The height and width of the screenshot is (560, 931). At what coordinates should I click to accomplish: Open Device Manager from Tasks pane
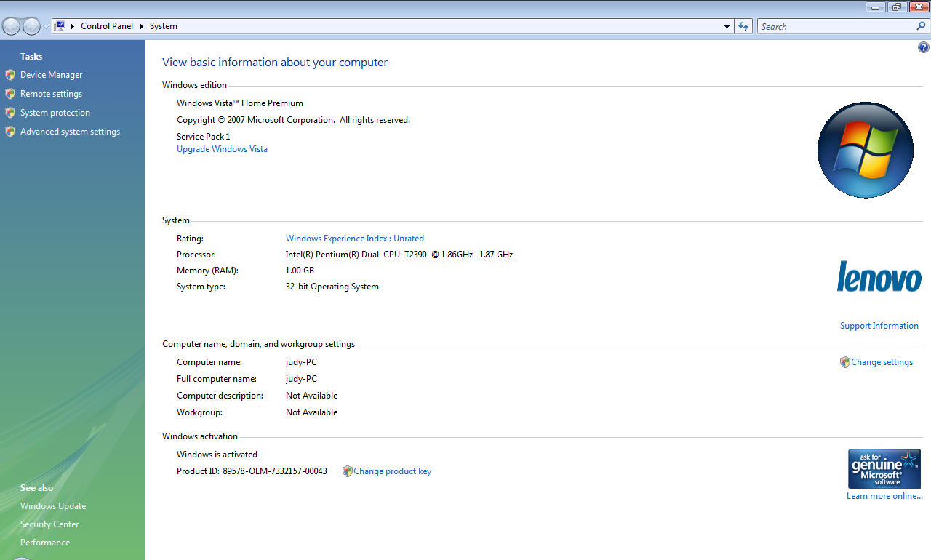pos(51,75)
